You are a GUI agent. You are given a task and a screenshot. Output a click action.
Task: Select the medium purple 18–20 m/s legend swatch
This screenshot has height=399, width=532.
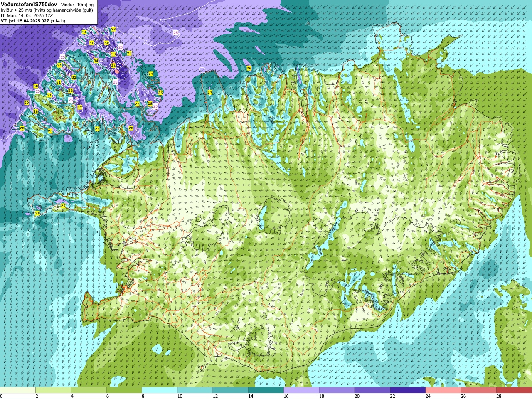click(x=337, y=390)
